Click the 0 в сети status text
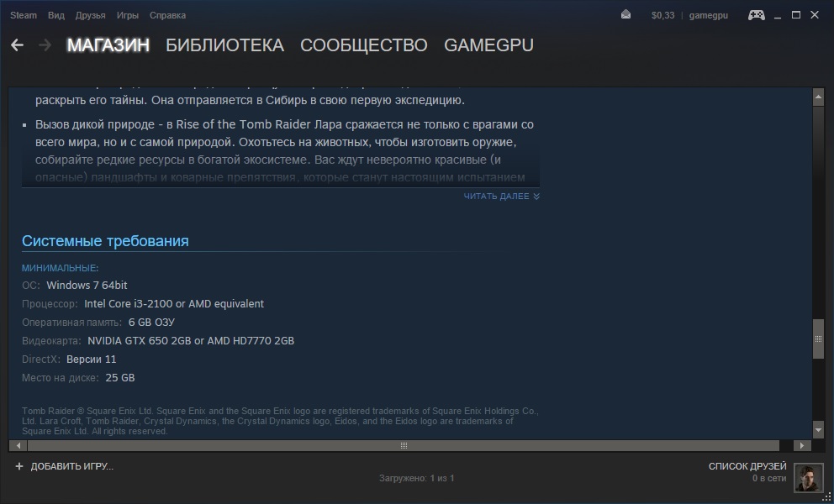Image resolution: width=834 pixels, height=504 pixels. 769,479
